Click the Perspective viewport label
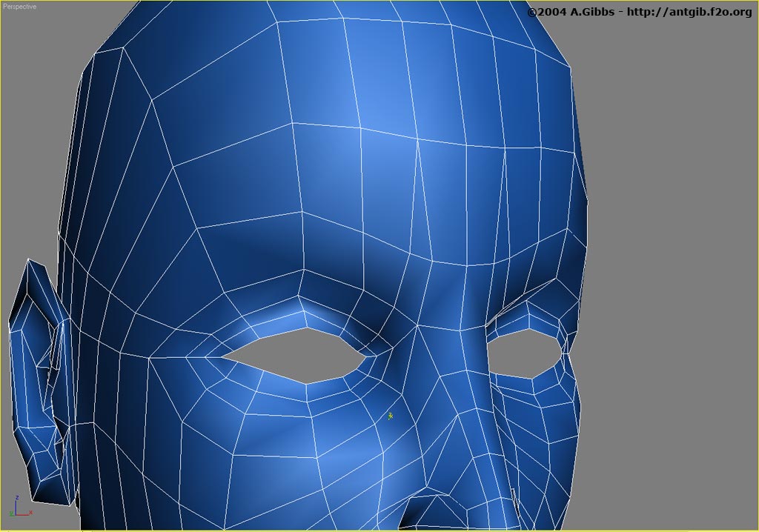Screen dimensions: 759x532 (21, 7)
